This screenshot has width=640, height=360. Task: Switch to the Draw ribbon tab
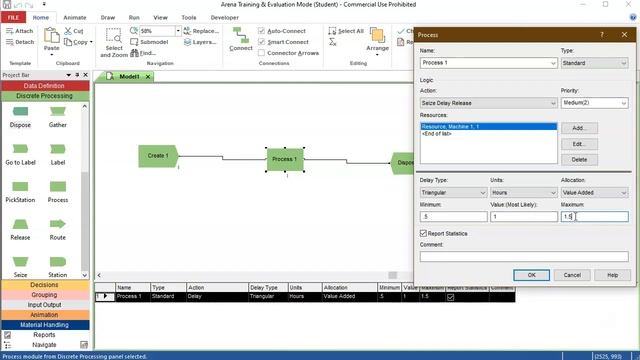108,18
